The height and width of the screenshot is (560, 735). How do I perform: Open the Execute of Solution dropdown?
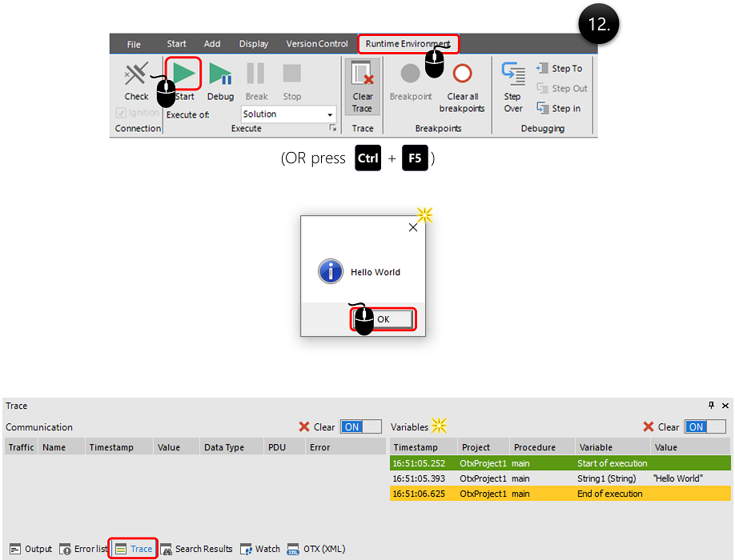pyautogui.click(x=330, y=114)
